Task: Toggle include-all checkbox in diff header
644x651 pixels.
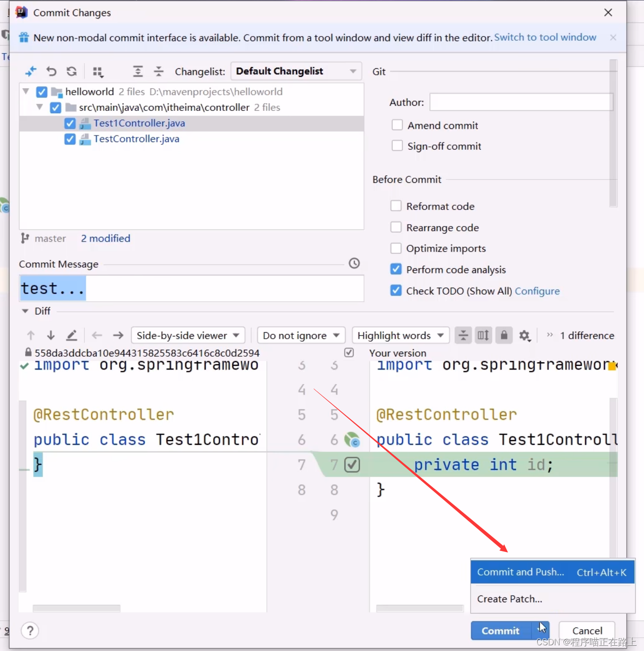Action: pyautogui.click(x=349, y=353)
